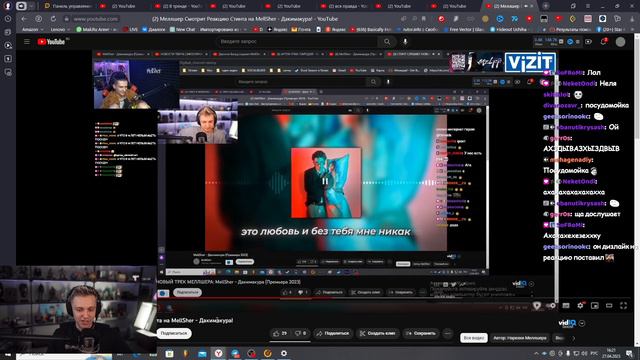Toggle subtitles on the outer video player

pos(566,305)
